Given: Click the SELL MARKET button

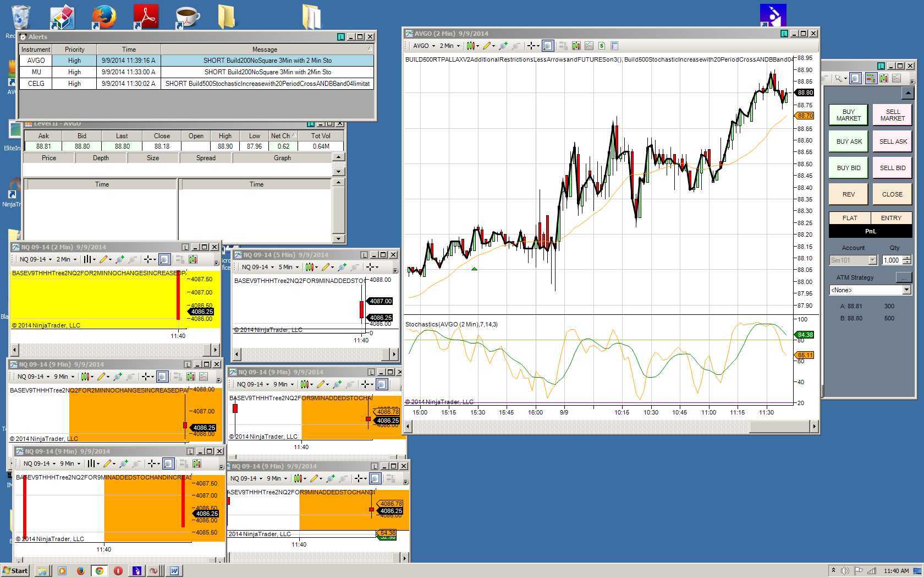Looking at the screenshot, I should pos(892,114).
